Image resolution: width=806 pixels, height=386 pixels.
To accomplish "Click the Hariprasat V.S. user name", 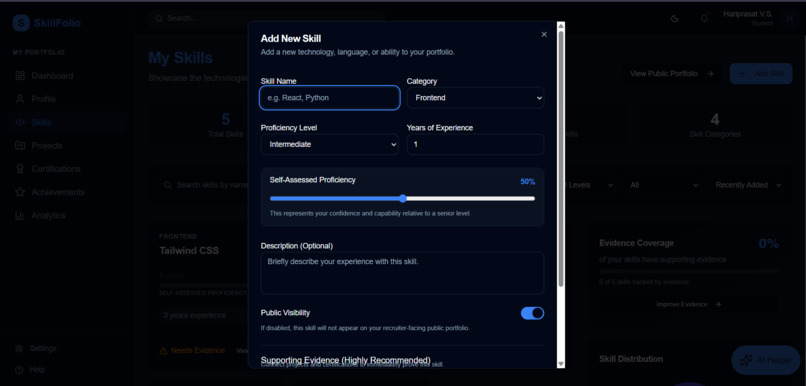I will click(748, 14).
